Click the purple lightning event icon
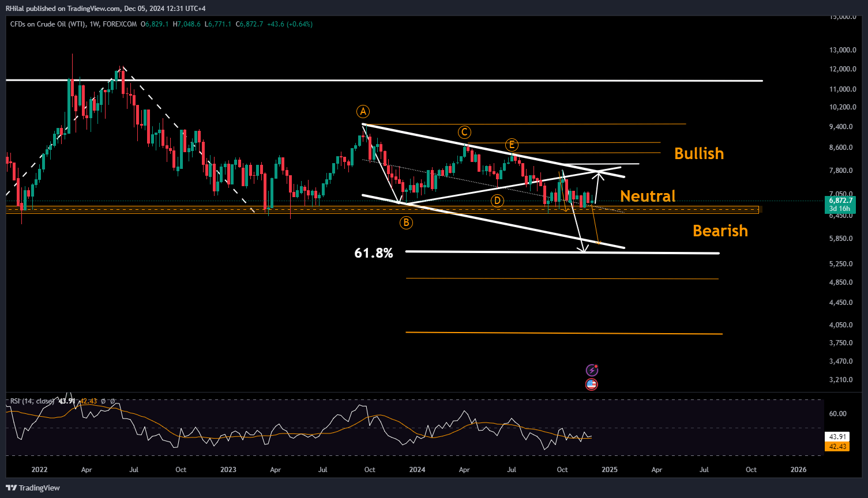 coord(592,370)
